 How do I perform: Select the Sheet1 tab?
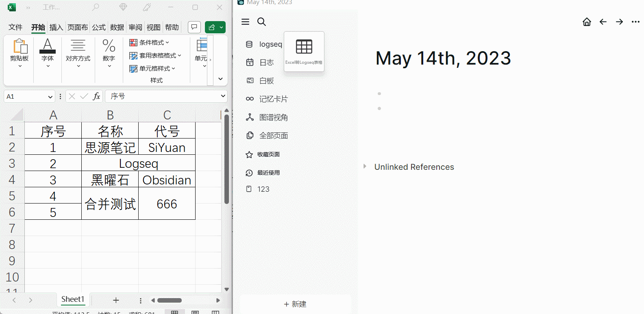coord(73,299)
